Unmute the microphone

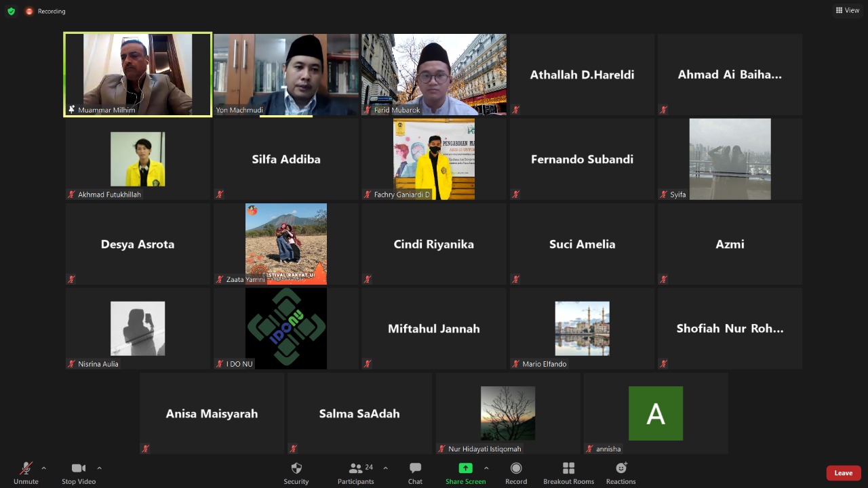26,469
